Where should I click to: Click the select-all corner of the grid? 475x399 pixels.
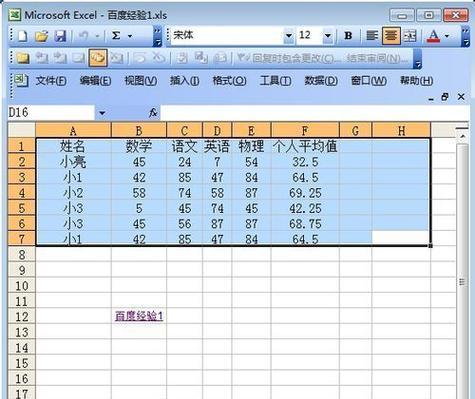pos(22,130)
